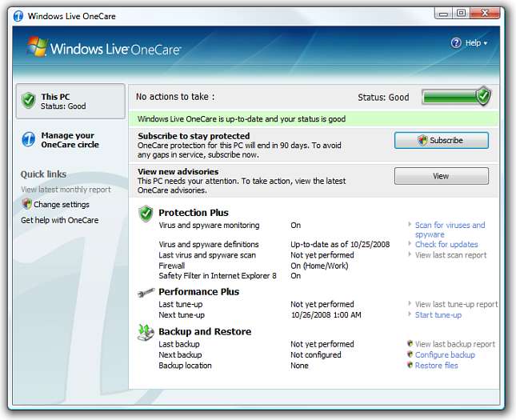
Task: Open the Help dropdown arrow
Action: point(486,43)
